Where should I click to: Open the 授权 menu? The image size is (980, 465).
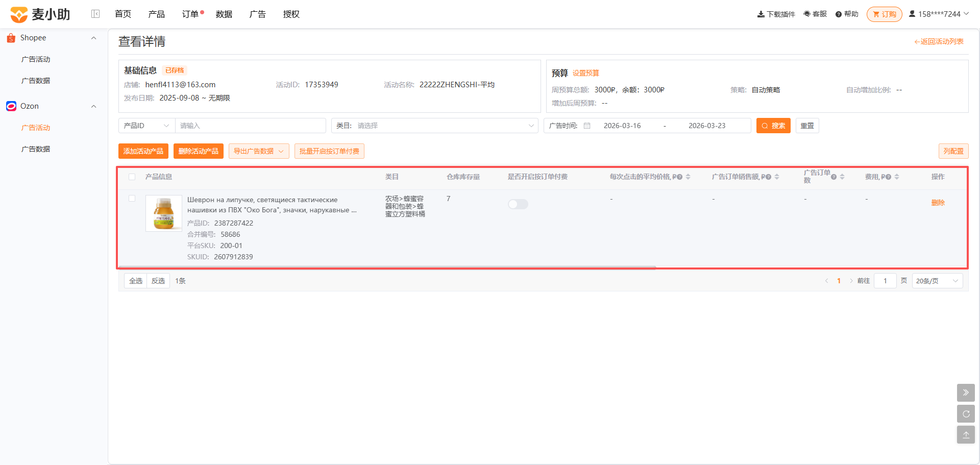tap(291, 14)
